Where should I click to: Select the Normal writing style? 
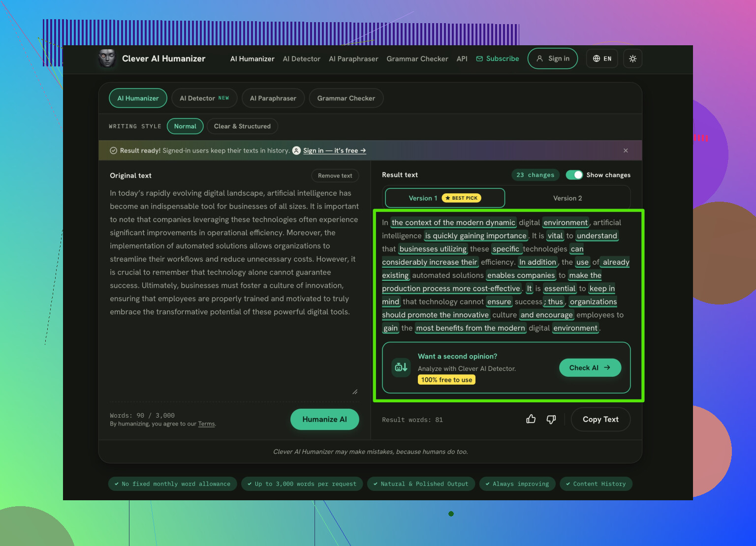[185, 126]
